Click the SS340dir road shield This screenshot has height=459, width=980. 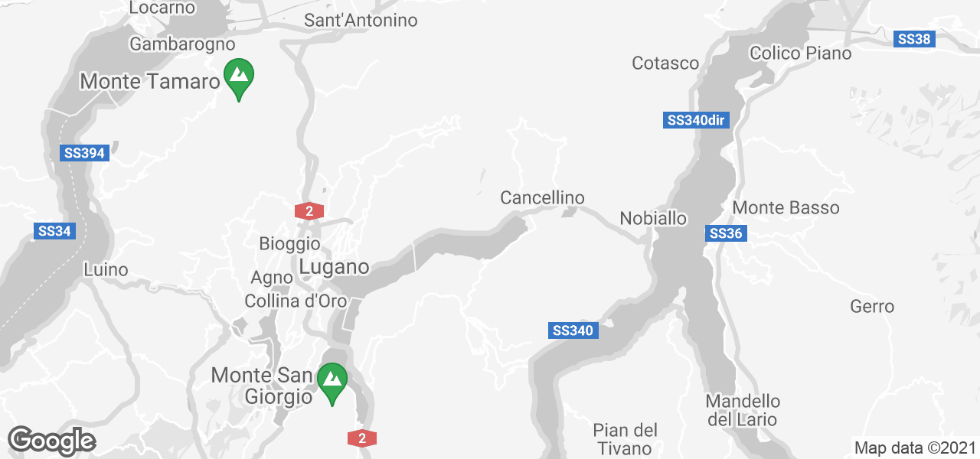tap(696, 120)
